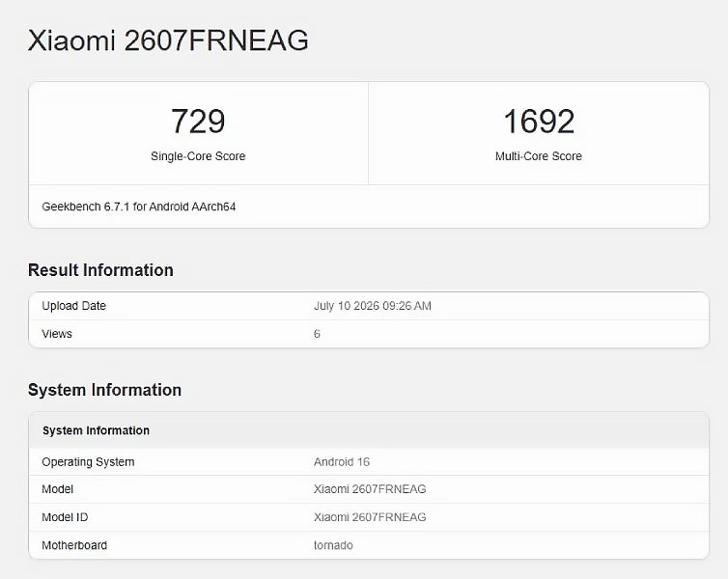Click the Multi-Core Score label

point(539,156)
